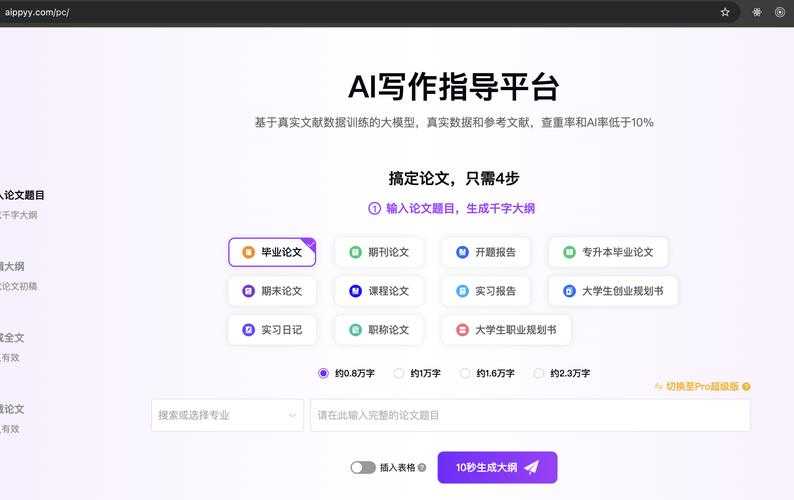Select the 期刊论文 paper type
The height and width of the screenshot is (500, 794).
(x=379, y=252)
